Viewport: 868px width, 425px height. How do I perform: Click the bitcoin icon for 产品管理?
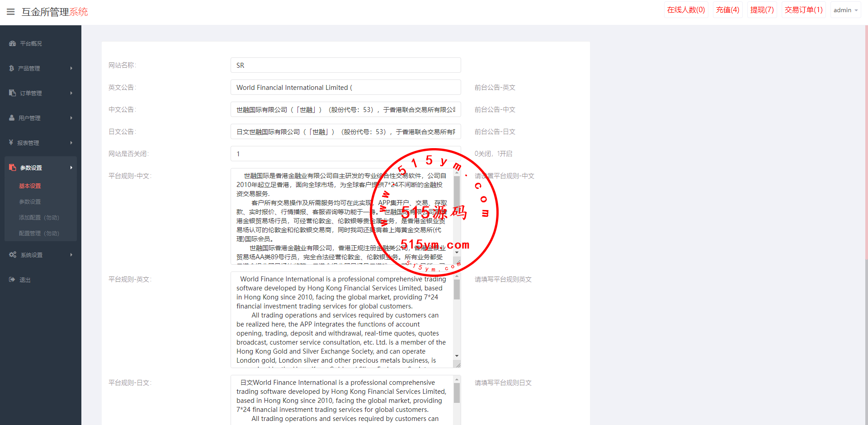(12, 68)
